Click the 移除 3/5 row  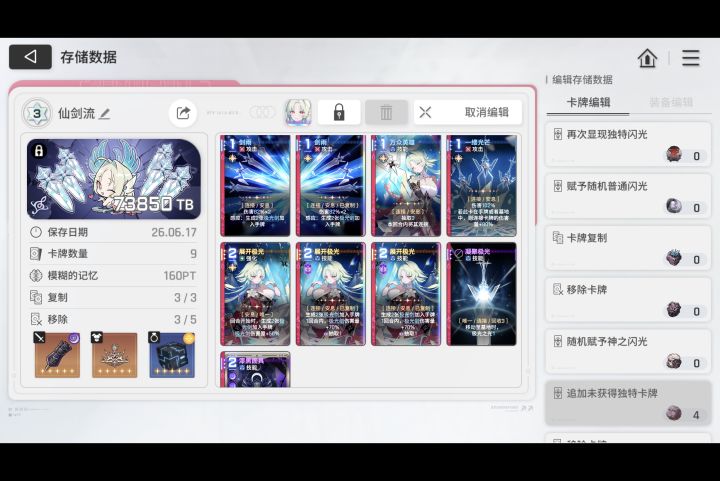pyautogui.click(x=113, y=319)
